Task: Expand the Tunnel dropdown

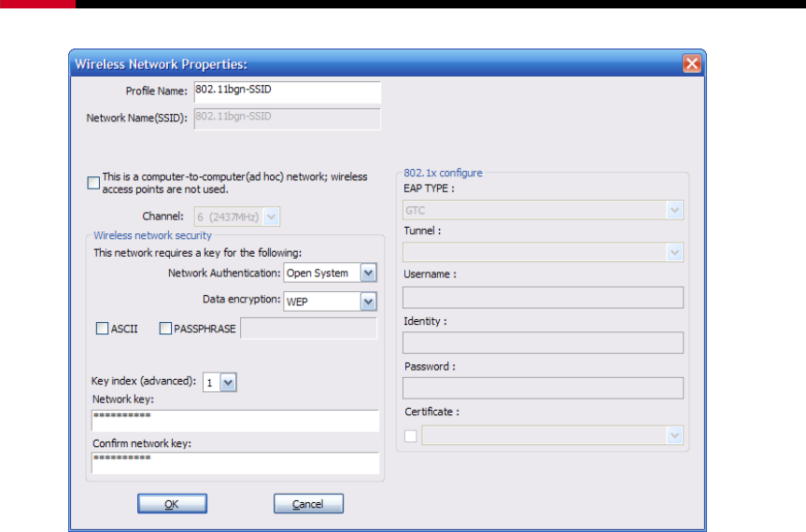Action: [675, 252]
